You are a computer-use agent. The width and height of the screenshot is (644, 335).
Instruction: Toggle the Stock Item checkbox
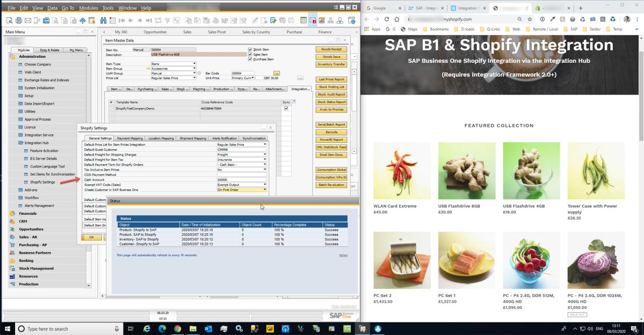coord(250,49)
